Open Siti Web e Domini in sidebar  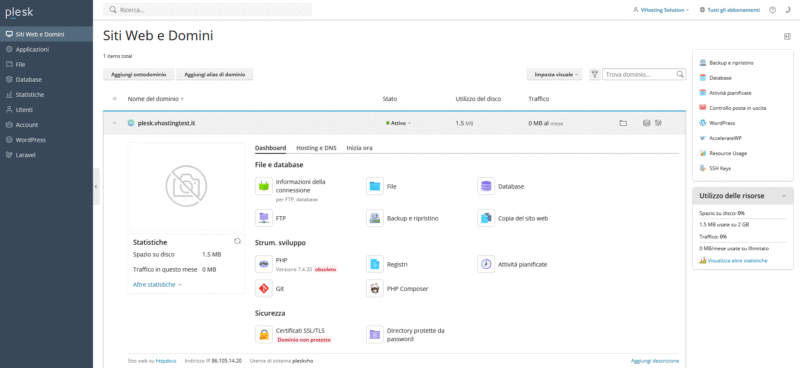pyautogui.click(x=46, y=34)
